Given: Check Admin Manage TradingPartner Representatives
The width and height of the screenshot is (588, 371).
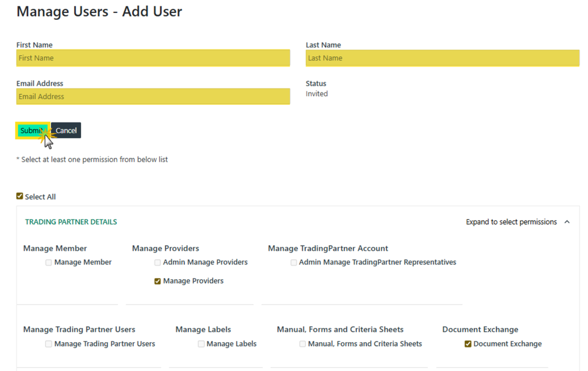Looking at the screenshot, I should coord(293,262).
